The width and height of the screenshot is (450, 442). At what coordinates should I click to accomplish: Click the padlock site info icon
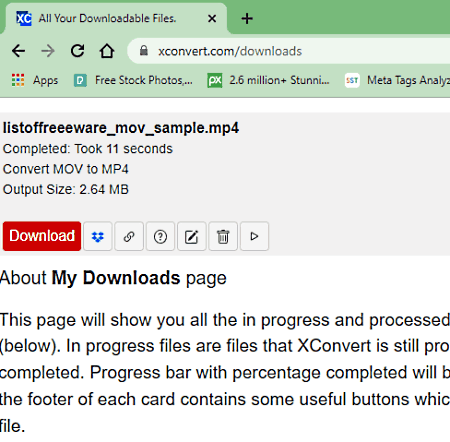click(144, 51)
